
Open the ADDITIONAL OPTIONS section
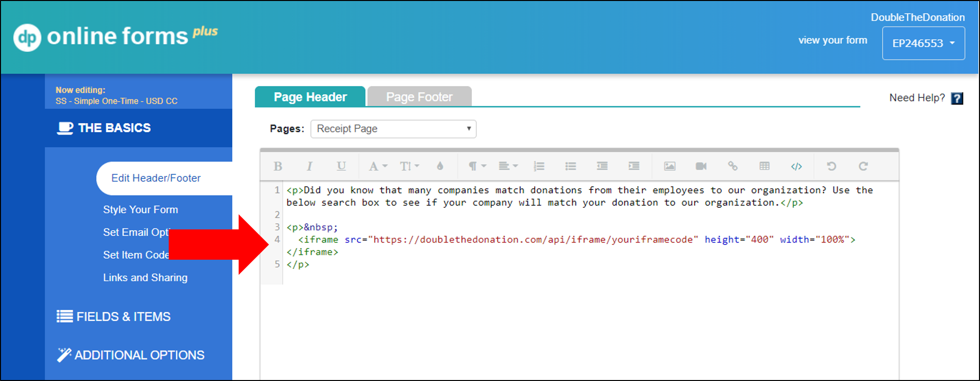click(131, 355)
